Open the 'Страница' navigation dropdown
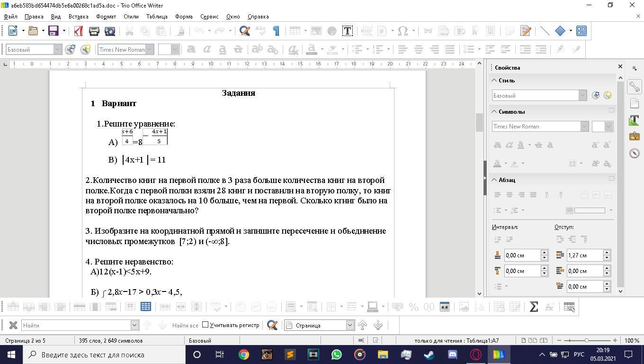Image resolution: width=644 pixels, height=364 pixels. tap(349, 325)
